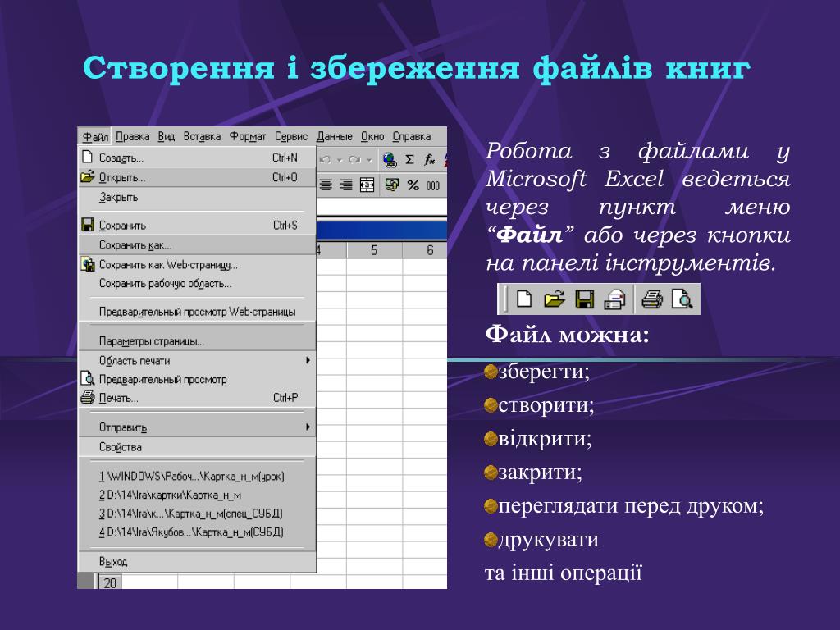The image size is (840, 630).
Task: Click the floppy disk icon beside Сохранить
Action: 87,225
